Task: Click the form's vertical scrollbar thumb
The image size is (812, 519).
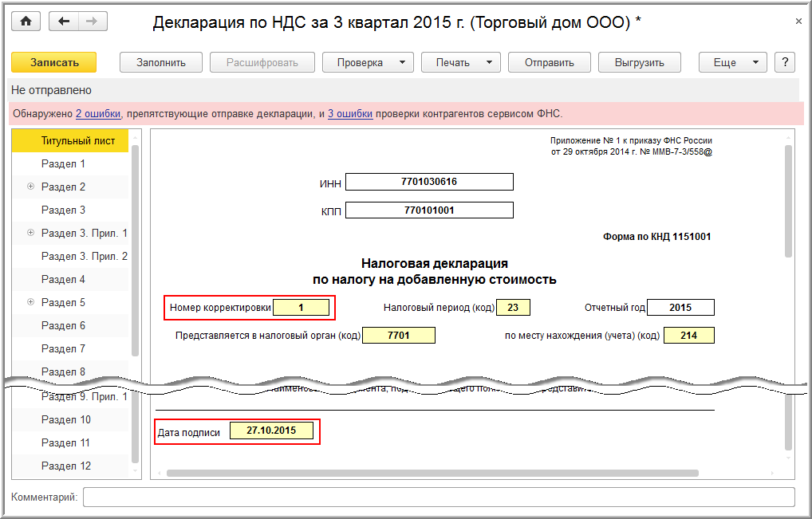Action: [788, 202]
